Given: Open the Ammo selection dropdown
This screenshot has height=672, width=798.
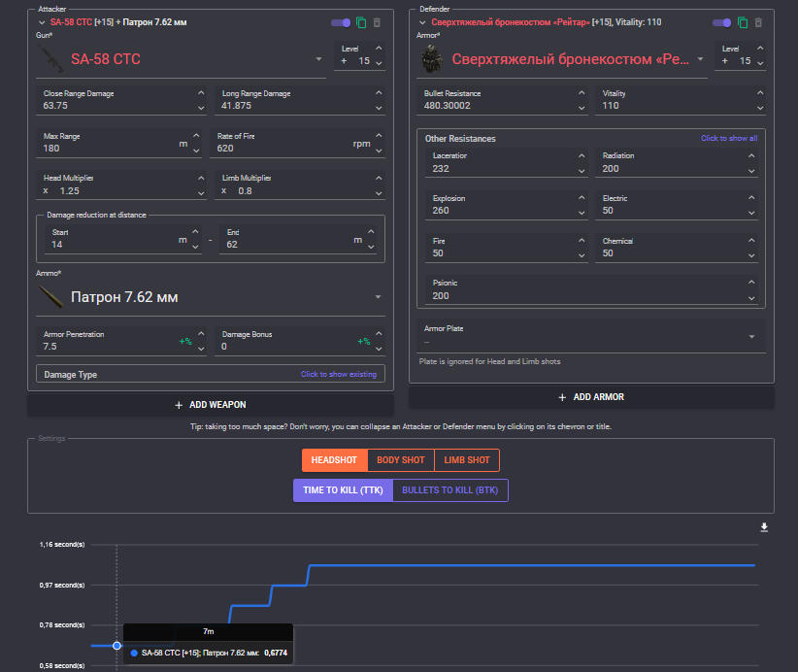Looking at the screenshot, I should [379, 297].
